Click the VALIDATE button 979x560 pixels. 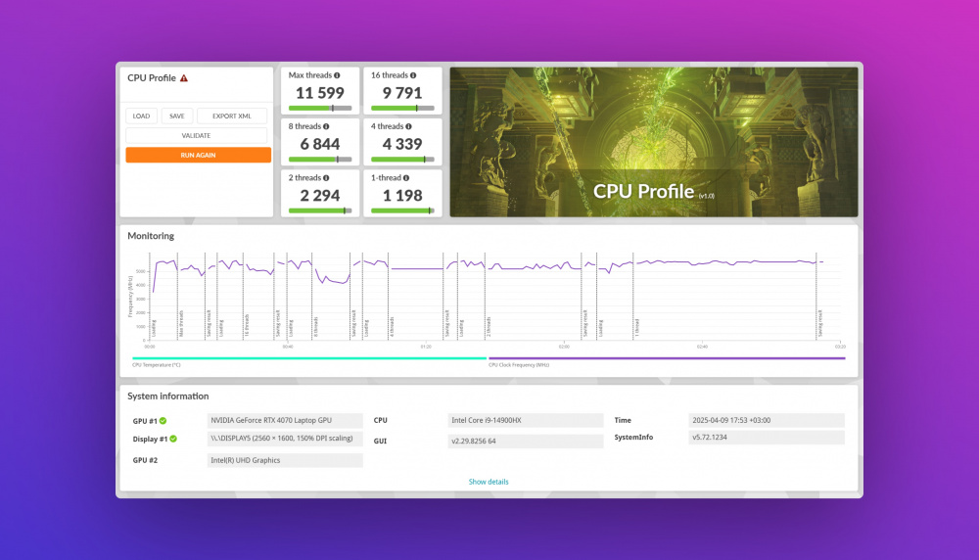pos(196,135)
